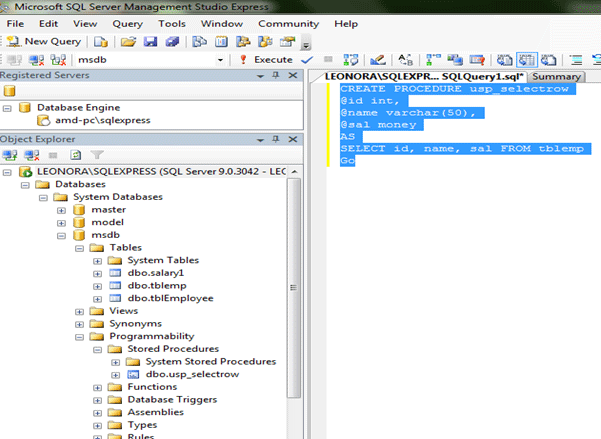This screenshot has height=439, width=601.
Task: Click the New Query toolbar button
Action: pos(44,41)
